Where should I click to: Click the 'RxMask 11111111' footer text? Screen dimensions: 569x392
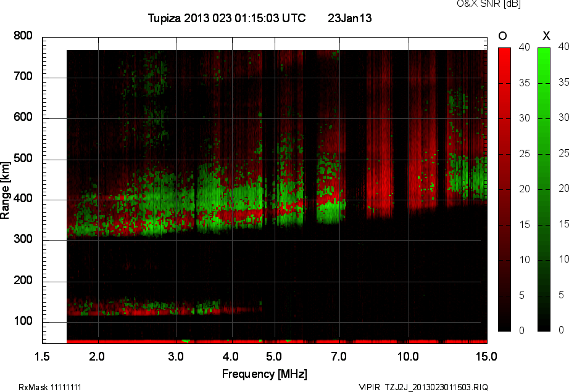[50, 387]
